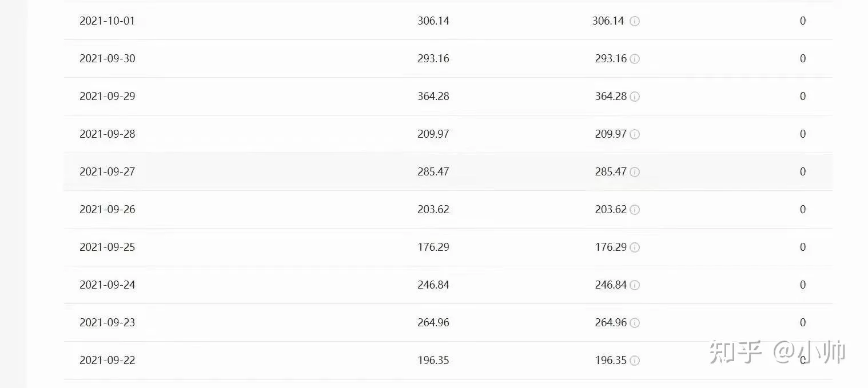Open info icon next to 203.62
This screenshot has height=388, width=868.
click(635, 210)
